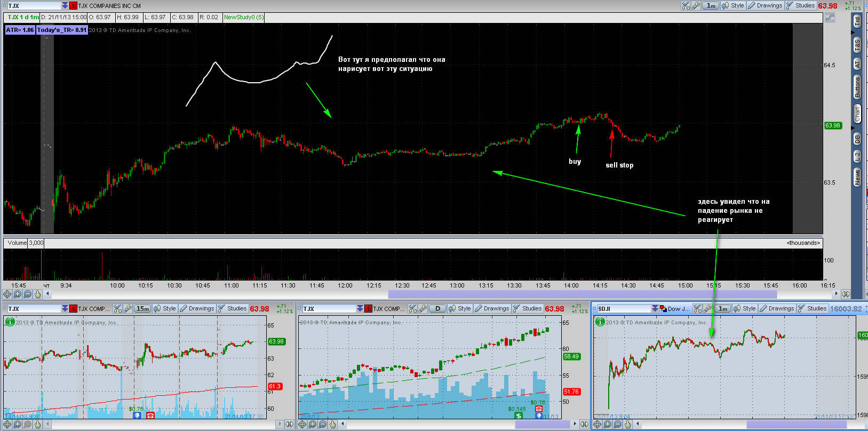Viewport: 868px width, 431px height.
Task: Open Studies menu of main TJX chart
Action: coord(801,6)
